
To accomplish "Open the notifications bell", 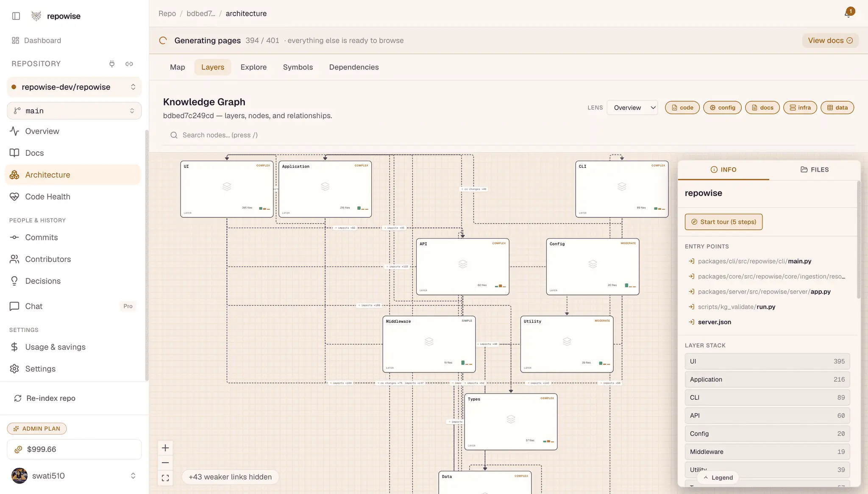I will pos(848,13).
